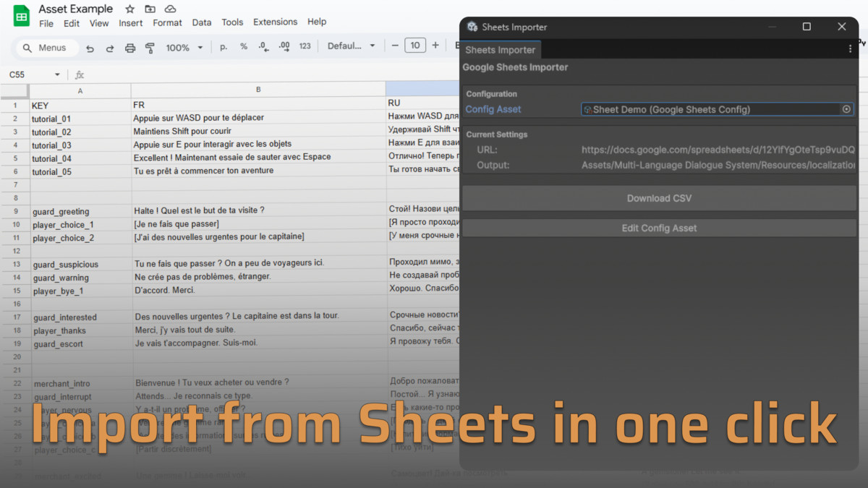Viewport: 868px width, 488px height.
Task: Select cell 'Maintiens Shift pour courir'
Action: tap(258, 132)
